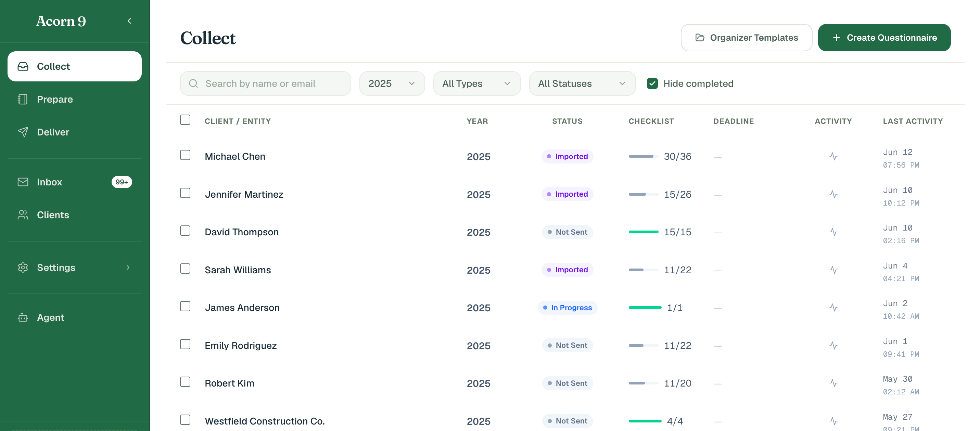Click the plus icon on Create Questionnaire
Screen dimensions: 980x431
click(836, 38)
